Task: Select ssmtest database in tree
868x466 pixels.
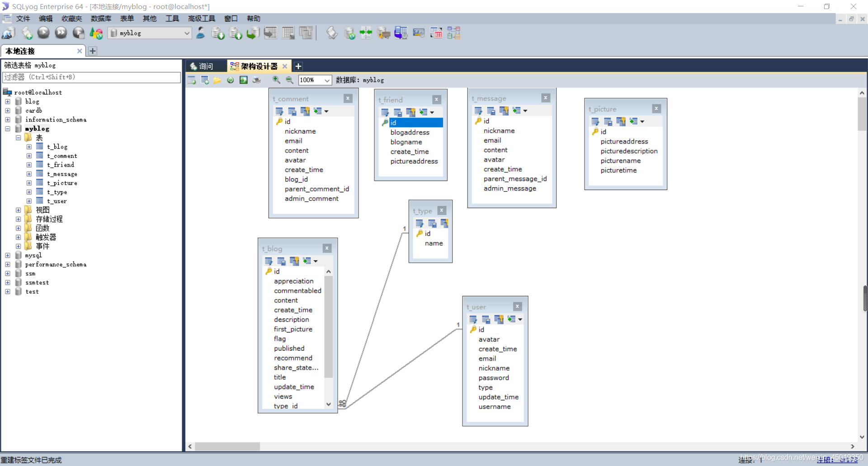Action: pos(37,282)
